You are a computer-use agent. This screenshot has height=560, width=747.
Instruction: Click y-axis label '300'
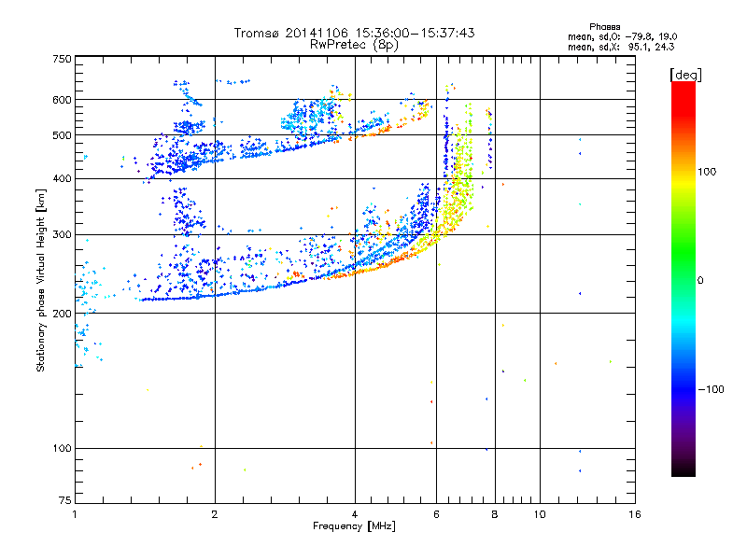62,235
